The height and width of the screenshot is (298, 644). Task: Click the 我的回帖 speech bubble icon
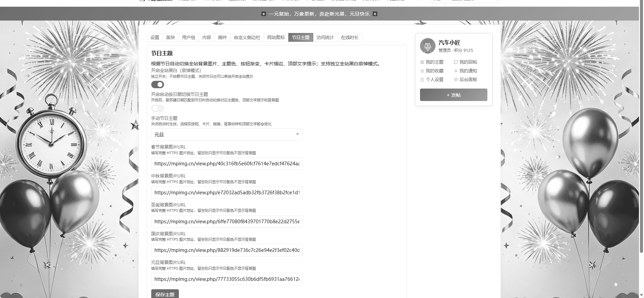click(x=456, y=62)
